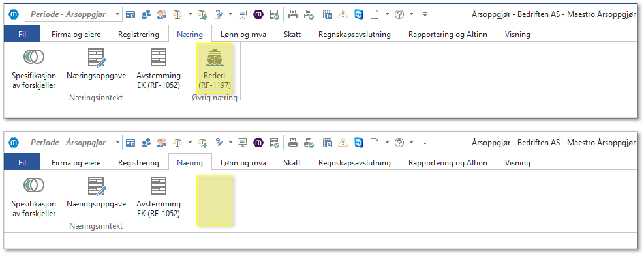Screen dimensions: 644x256
Task: Click purple Maestro icon in lower toolbar
Action: pyautogui.click(x=258, y=143)
